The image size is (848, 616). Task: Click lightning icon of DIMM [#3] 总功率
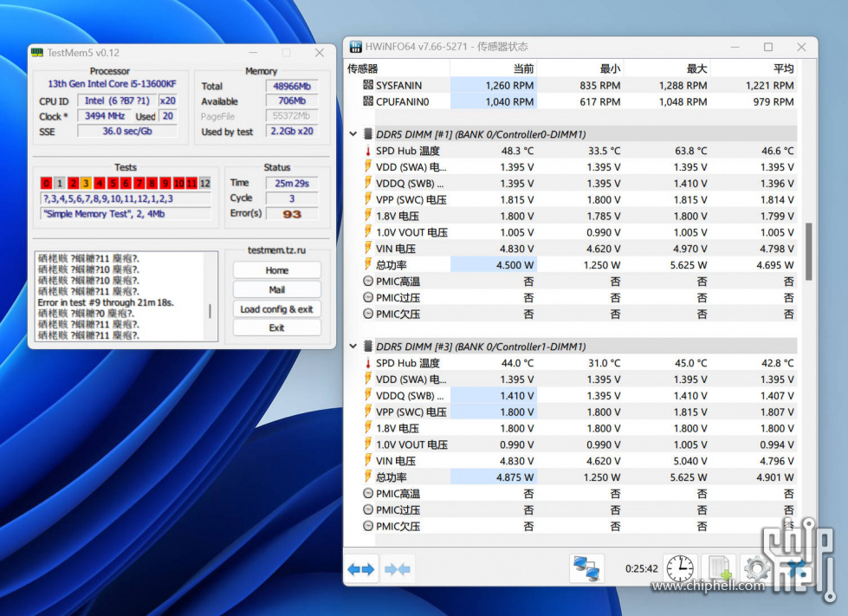[x=368, y=477]
